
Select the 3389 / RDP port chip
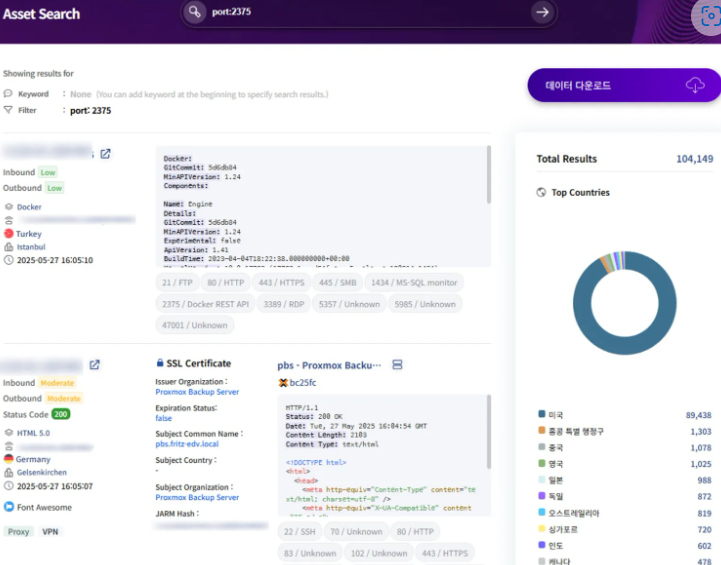click(x=284, y=304)
